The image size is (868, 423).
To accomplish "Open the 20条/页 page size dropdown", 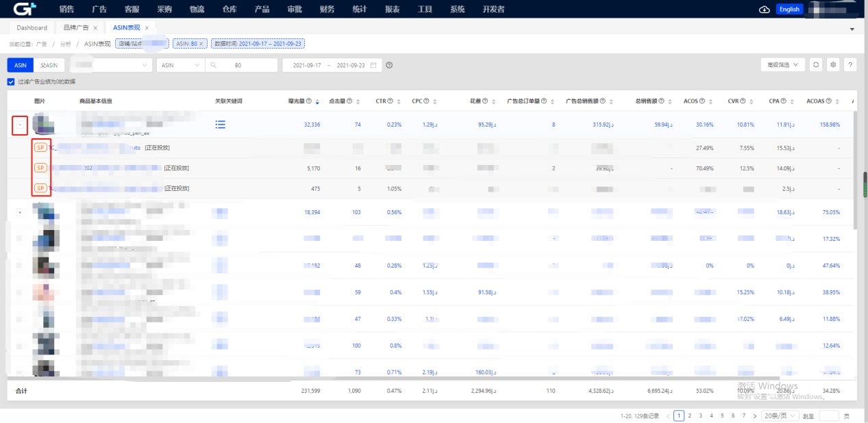I will [781, 415].
